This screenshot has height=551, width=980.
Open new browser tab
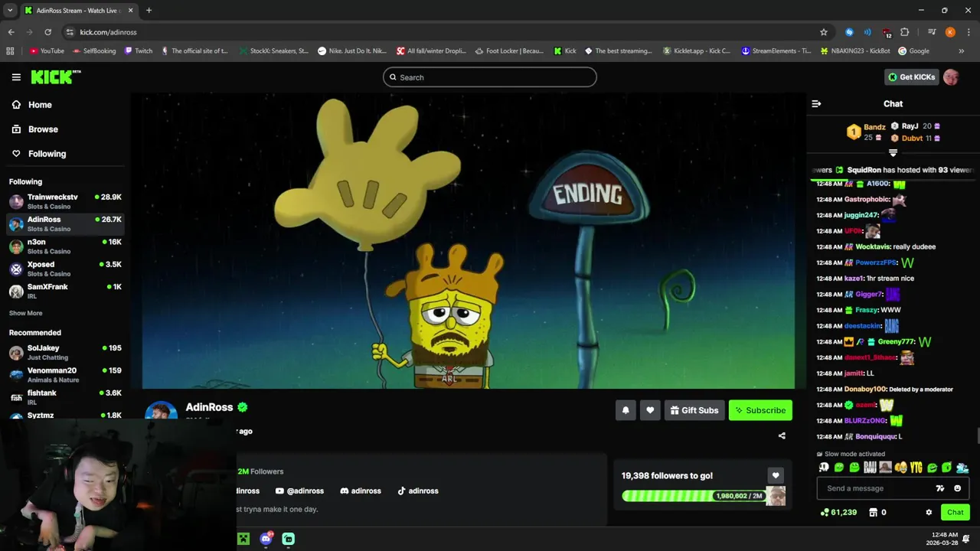(149, 10)
